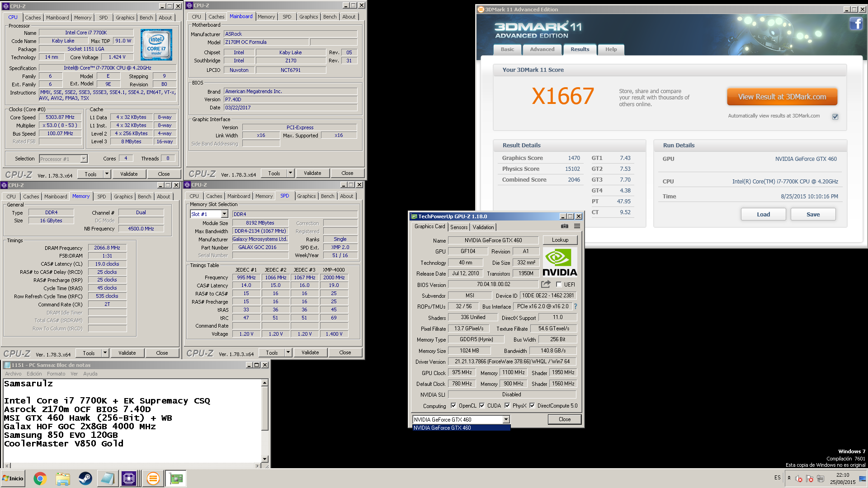868x488 pixels.
Task: Click Show desktop icon at taskbar end
Action: 863,479
